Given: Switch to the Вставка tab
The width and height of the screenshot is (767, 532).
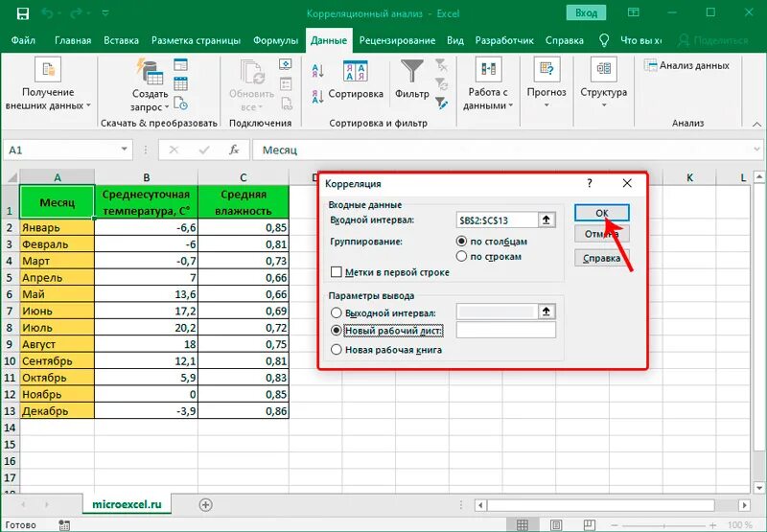Looking at the screenshot, I should [x=121, y=40].
